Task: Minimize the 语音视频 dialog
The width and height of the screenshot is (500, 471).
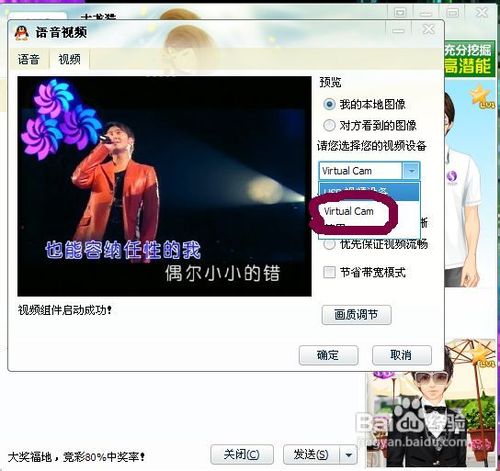Action: click(398, 30)
